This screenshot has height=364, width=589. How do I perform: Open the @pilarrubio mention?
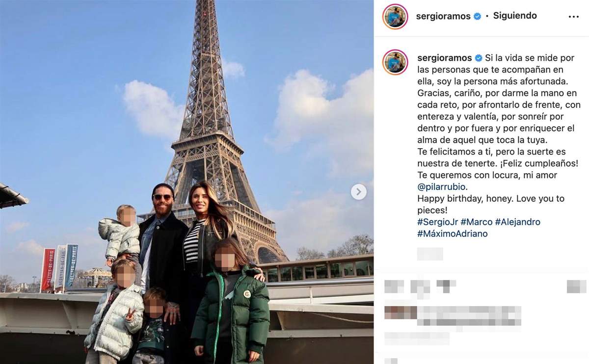(x=442, y=187)
